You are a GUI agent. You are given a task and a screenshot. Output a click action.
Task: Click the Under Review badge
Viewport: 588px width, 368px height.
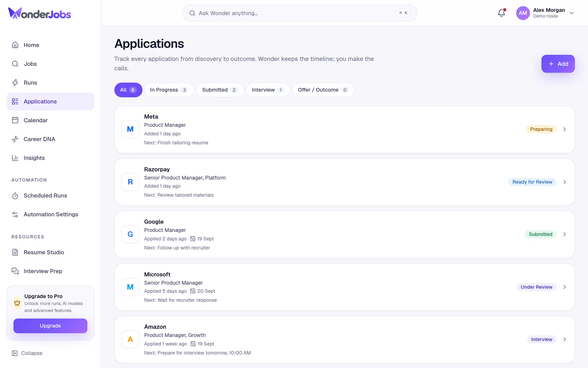pyautogui.click(x=536, y=287)
